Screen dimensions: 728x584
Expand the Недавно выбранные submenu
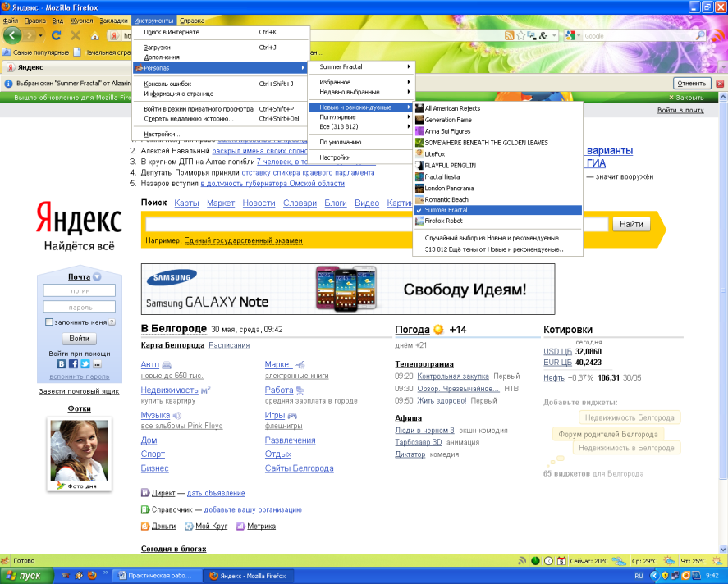[x=361, y=92]
